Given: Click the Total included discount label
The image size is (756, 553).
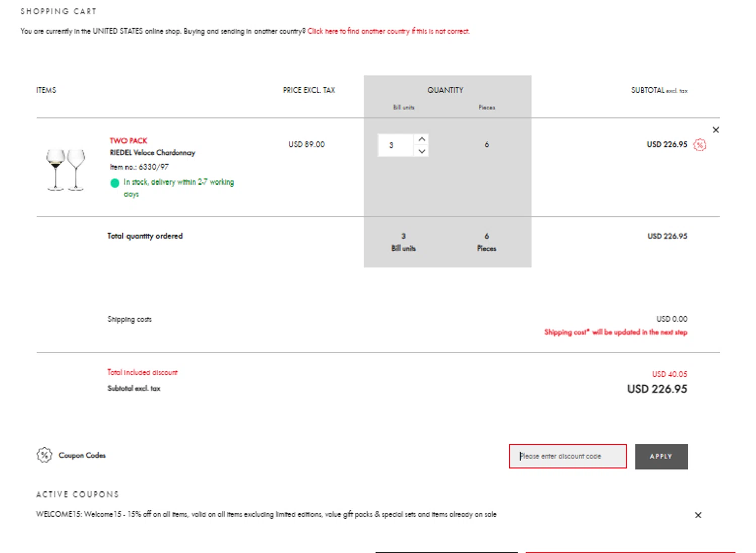Looking at the screenshot, I should tap(143, 372).
